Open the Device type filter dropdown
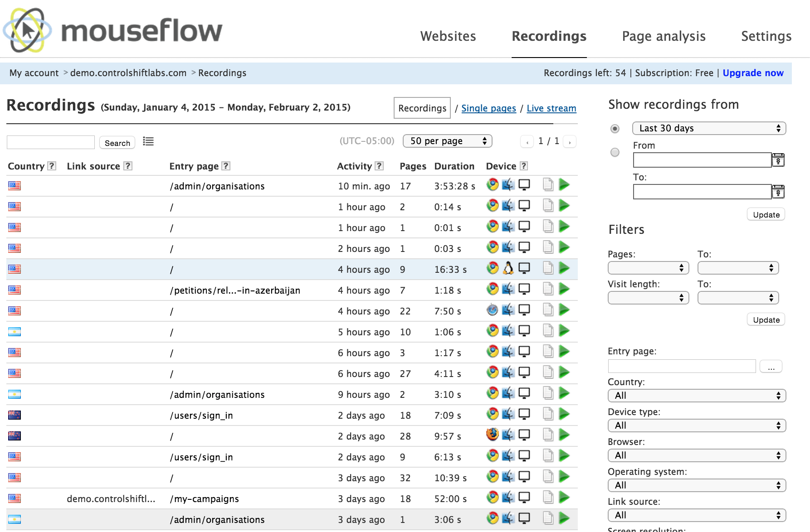810x532 pixels. pyautogui.click(x=697, y=426)
